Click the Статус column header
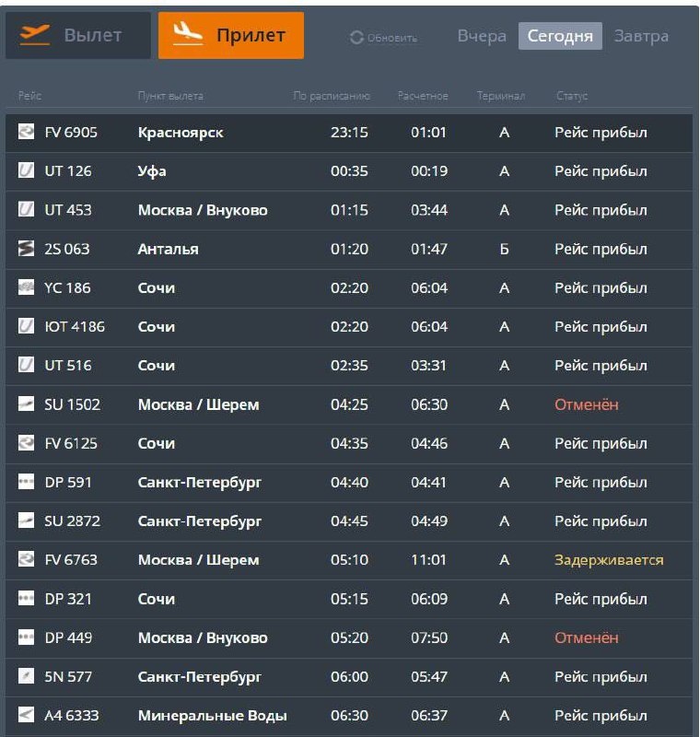Image resolution: width=700 pixels, height=737 pixels. (572, 96)
